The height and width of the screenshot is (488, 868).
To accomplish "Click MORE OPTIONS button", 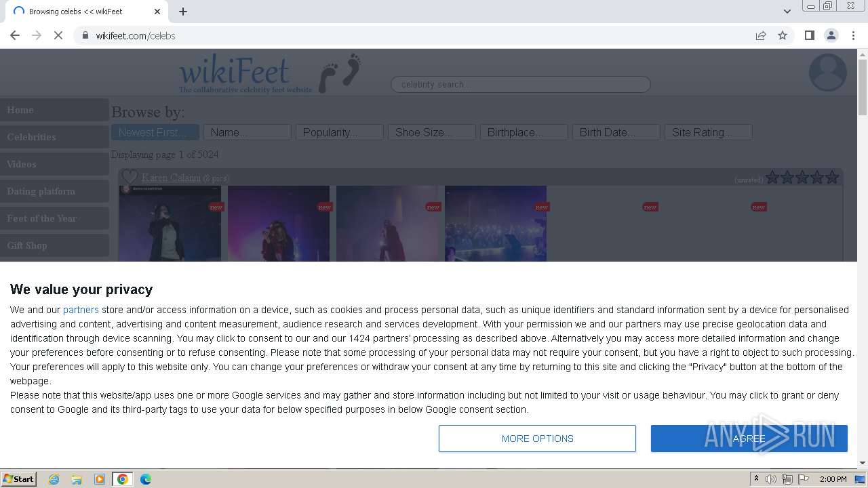I will pos(537,439).
